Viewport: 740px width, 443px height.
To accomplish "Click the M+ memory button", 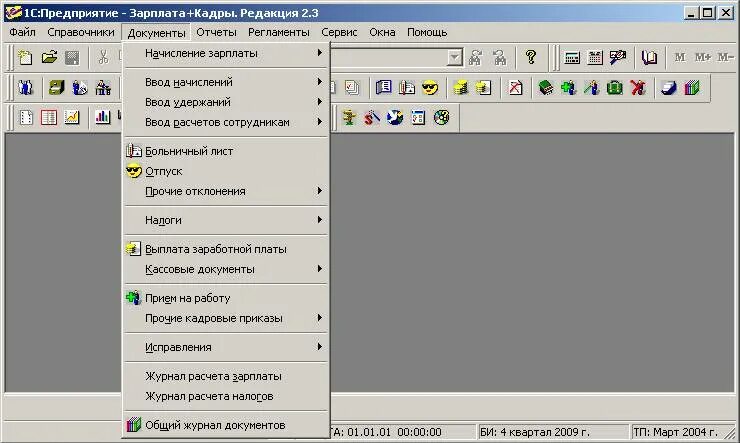I will 703,58.
